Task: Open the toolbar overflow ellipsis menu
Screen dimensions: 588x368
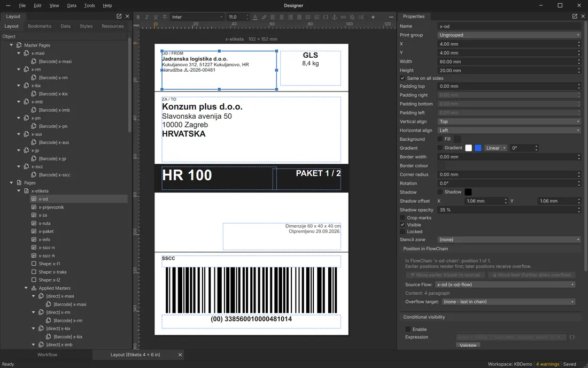Action: (x=391, y=17)
